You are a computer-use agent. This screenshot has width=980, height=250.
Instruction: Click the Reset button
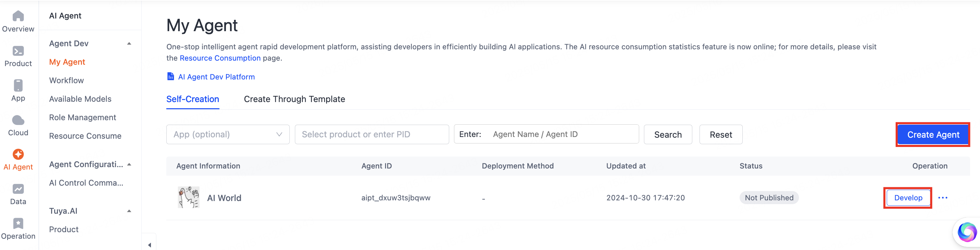[720, 135]
